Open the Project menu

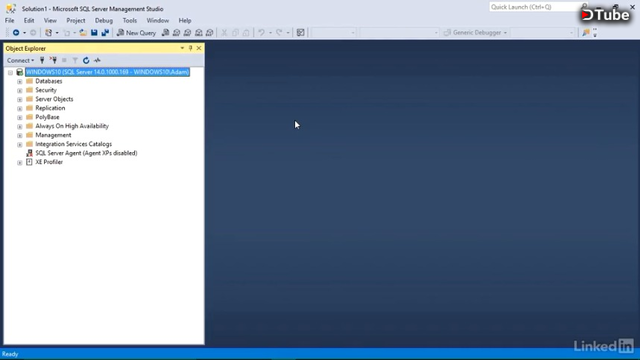click(x=76, y=20)
